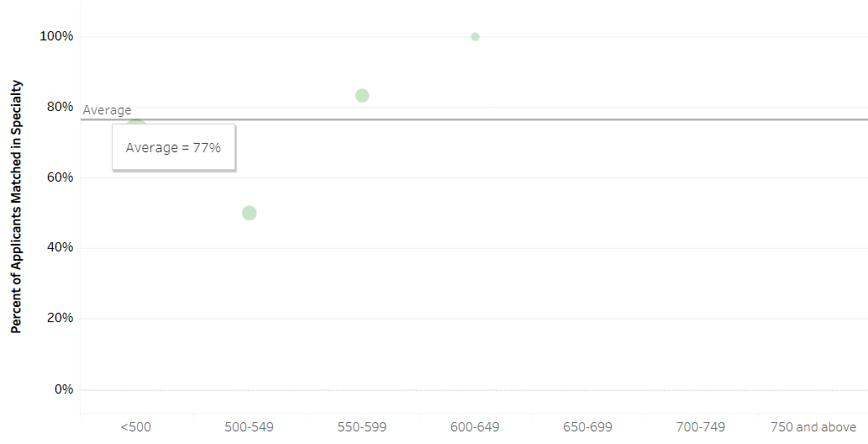Select the 600-649 x-axis label
Image resolution: width=868 pixels, height=444 pixels.
[x=475, y=427]
